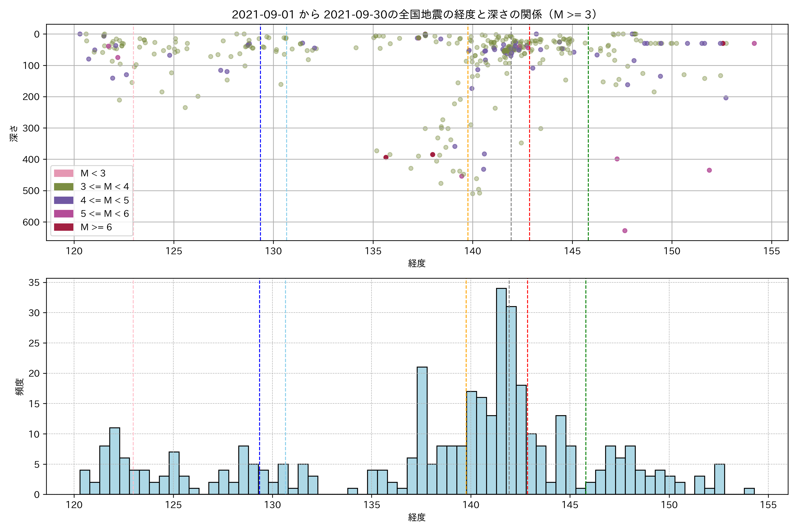Click the pink M < 3 legend swatch
This screenshot has height=532, width=798.
click(x=64, y=173)
